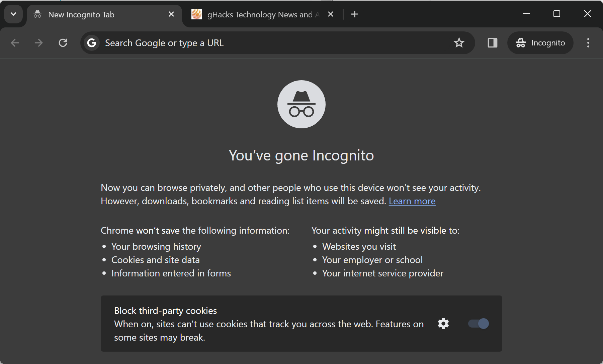Click the Google G icon in address bar
Image resolution: width=603 pixels, height=364 pixels.
[92, 43]
